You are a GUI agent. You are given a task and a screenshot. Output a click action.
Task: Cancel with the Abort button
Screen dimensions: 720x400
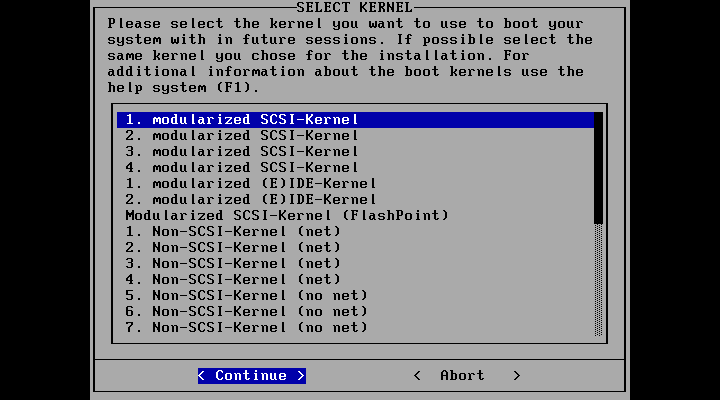click(x=467, y=376)
